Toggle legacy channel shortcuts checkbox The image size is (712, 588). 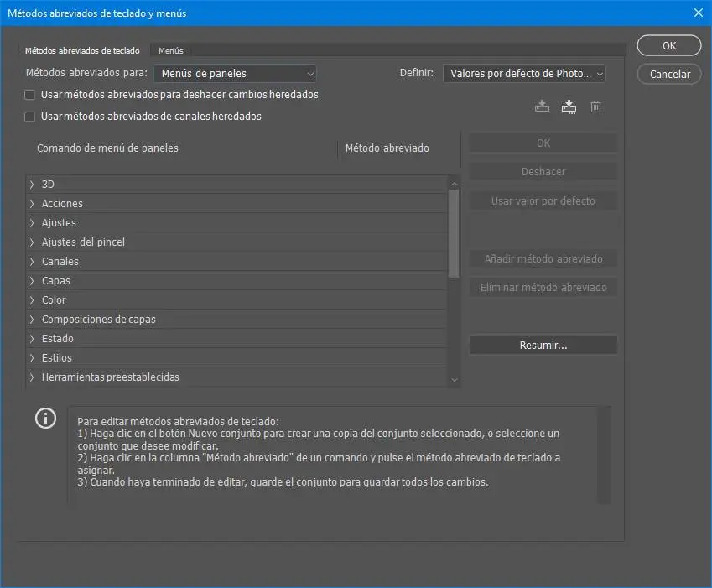coord(29,117)
